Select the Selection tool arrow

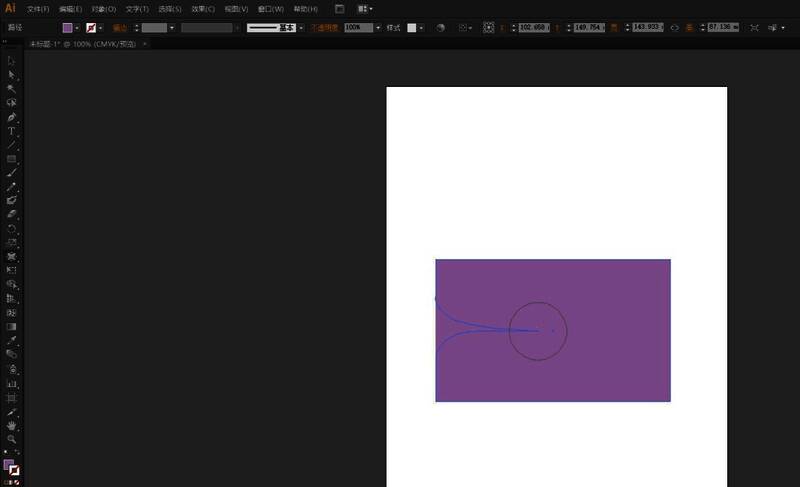pyautogui.click(x=12, y=61)
